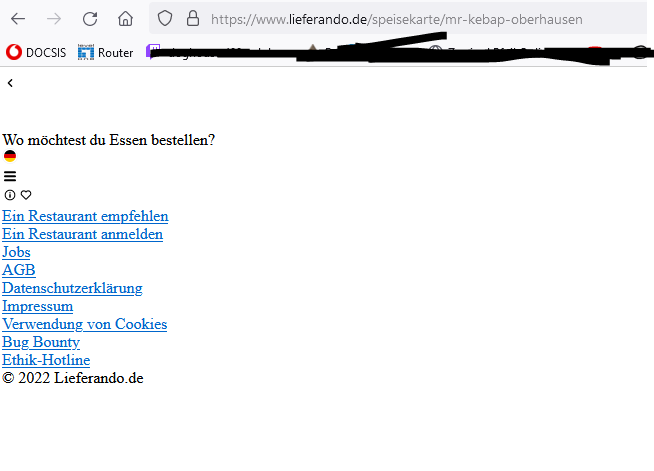The image size is (654, 471).
Task: Open the DOCSIS bookmark
Action: (x=36, y=53)
